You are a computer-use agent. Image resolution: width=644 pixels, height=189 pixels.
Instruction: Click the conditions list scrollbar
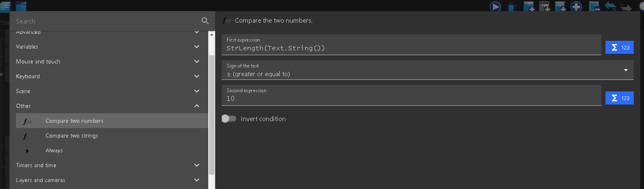[212, 115]
